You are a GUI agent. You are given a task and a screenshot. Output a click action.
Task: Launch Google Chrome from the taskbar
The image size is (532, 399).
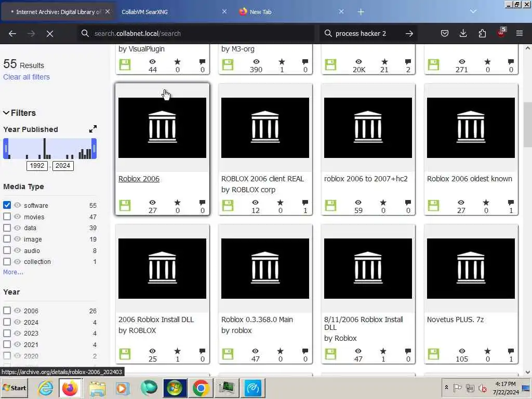[201, 388]
